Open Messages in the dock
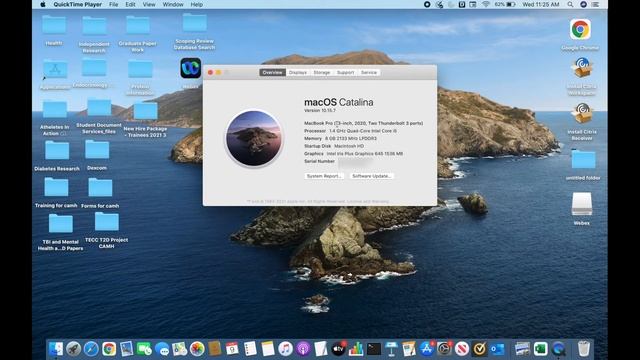 pyautogui.click(x=162, y=349)
